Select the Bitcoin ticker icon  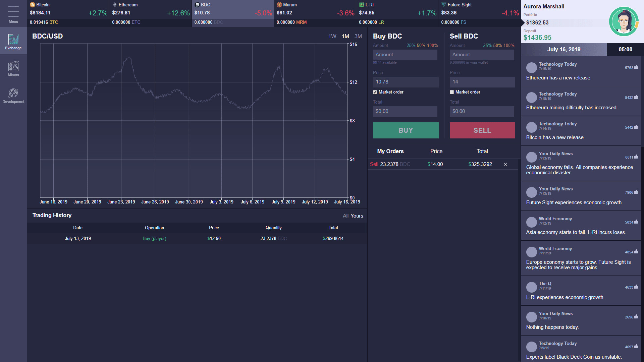[x=33, y=5]
